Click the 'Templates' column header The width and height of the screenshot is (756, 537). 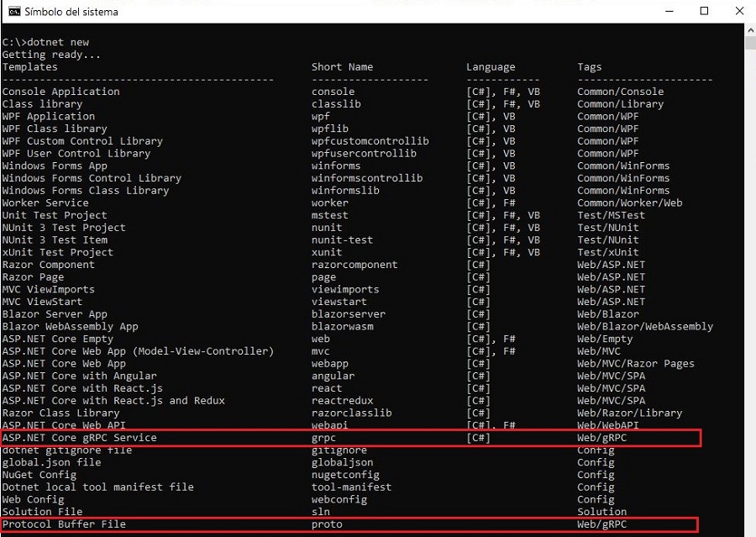tap(30, 66)
